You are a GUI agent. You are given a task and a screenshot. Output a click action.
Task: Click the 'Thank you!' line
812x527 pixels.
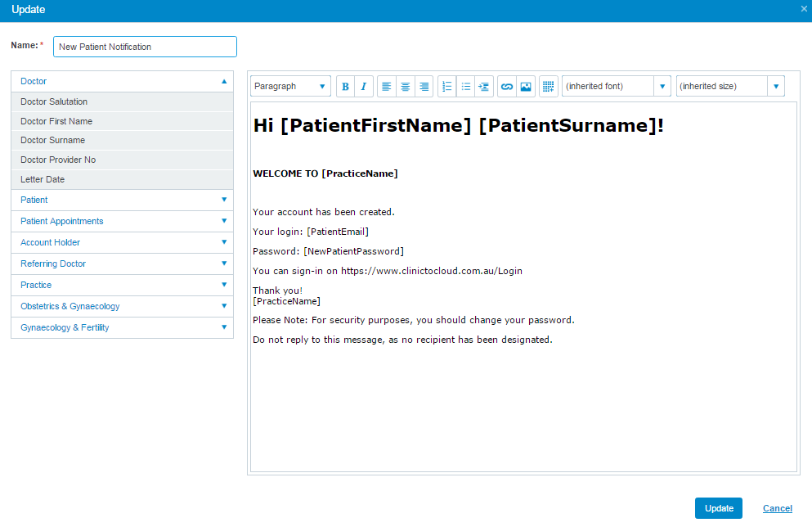pyautogui.click(x=277, y=291)
